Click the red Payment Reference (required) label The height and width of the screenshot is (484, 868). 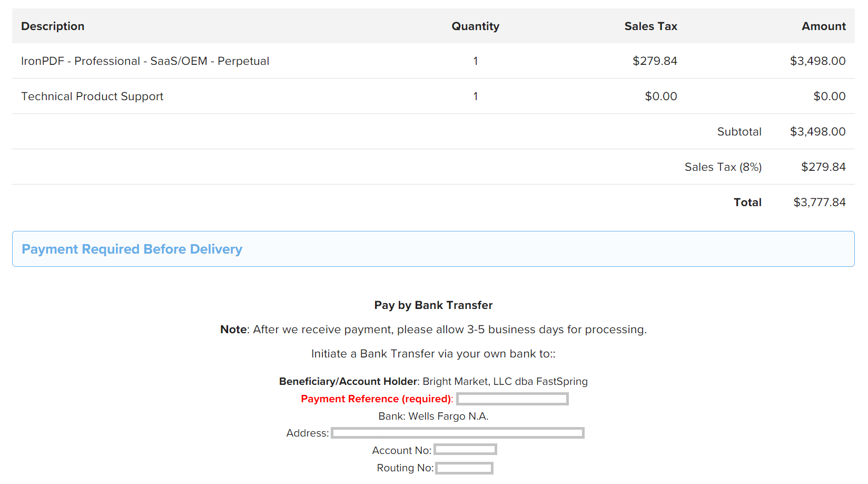click(377, 399)
